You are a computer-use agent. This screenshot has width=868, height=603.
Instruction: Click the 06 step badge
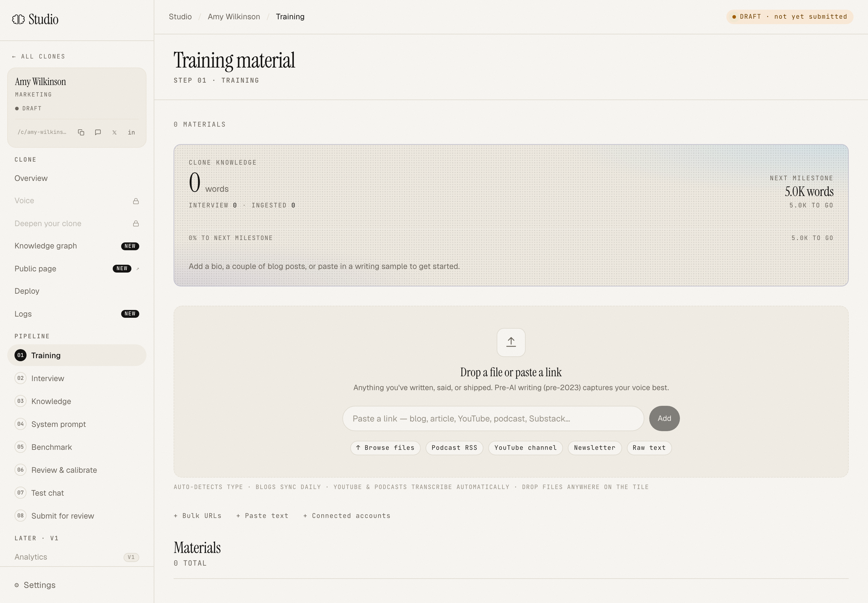click(x=20, y=470)
